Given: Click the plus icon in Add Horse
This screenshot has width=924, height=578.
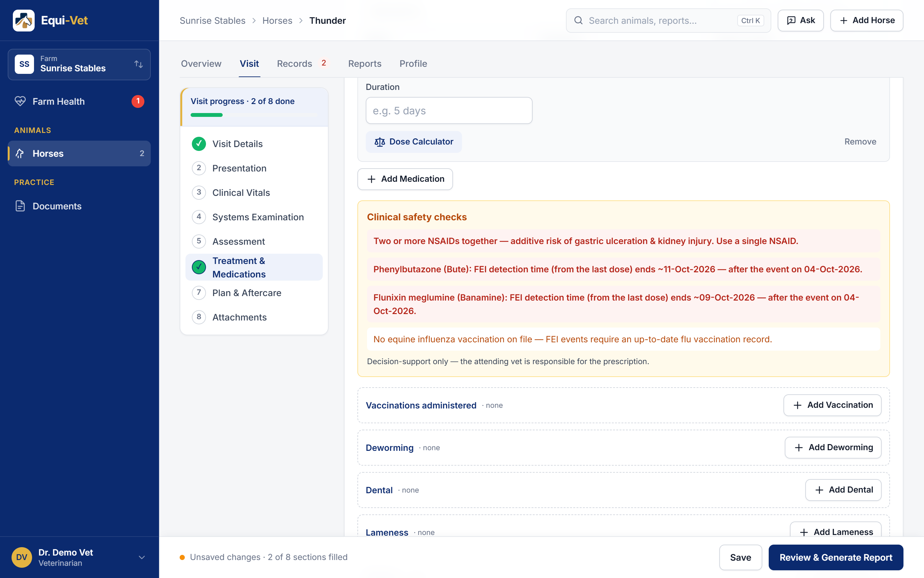Looking at the screenshot, I should click(844, 20).
